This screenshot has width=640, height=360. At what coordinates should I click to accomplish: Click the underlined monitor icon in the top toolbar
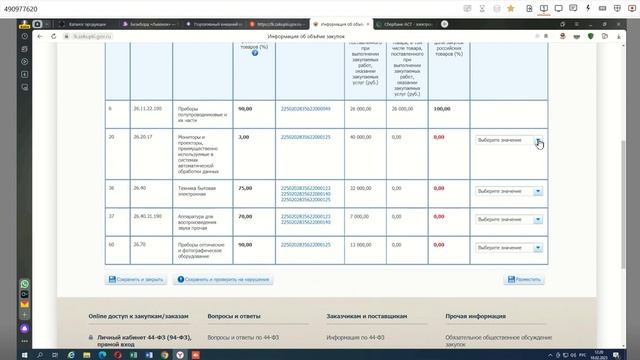click(544, 9)
